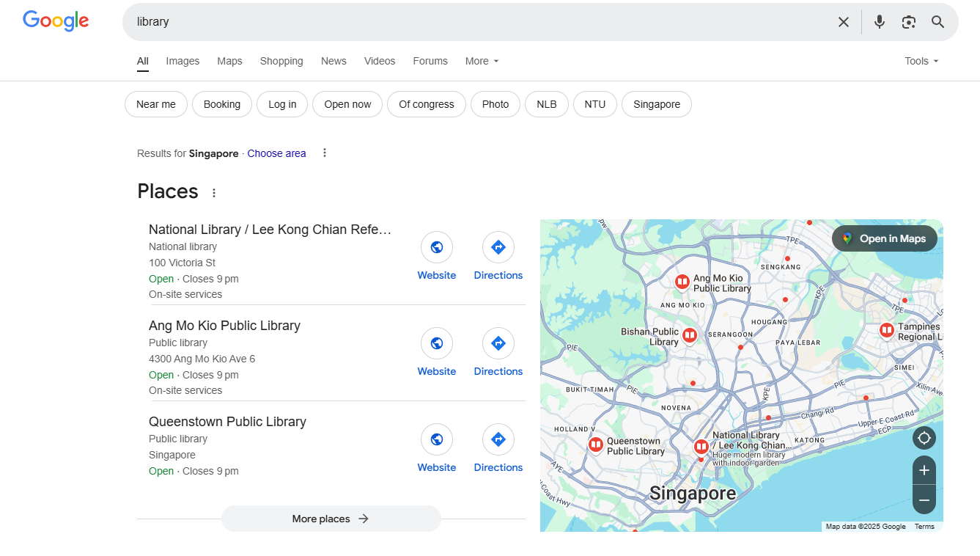Get directions to Queenstown Library icon

[x=498, y=439]
